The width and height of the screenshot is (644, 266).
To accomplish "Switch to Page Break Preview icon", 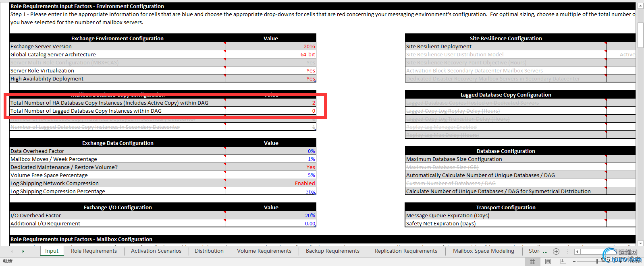I will coord(563,261).
